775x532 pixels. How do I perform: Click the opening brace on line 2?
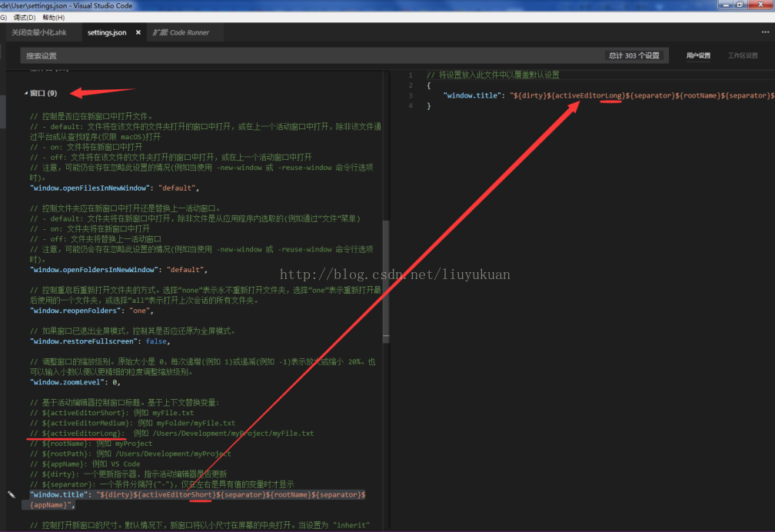click(x=428, y=85)
